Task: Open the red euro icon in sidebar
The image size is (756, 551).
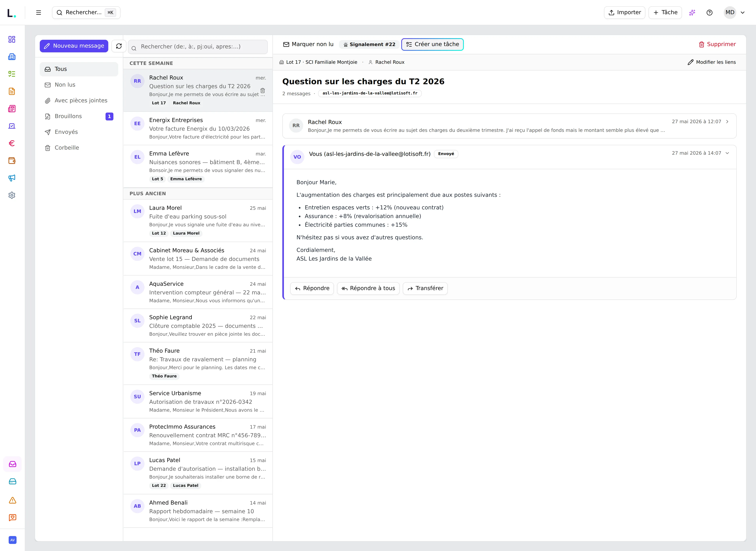Action: coord(12,143)
